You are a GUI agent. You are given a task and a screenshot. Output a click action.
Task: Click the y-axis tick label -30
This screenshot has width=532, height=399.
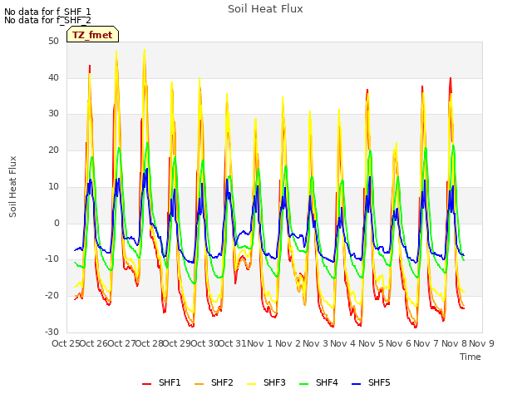coord(52,332)
